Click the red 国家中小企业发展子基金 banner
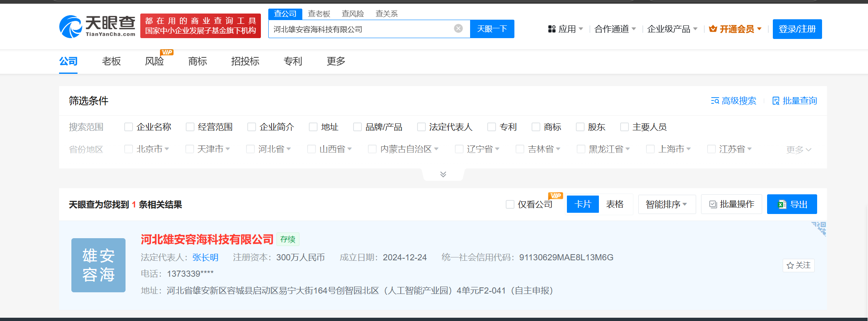The image size is (868, 321). 201,26
